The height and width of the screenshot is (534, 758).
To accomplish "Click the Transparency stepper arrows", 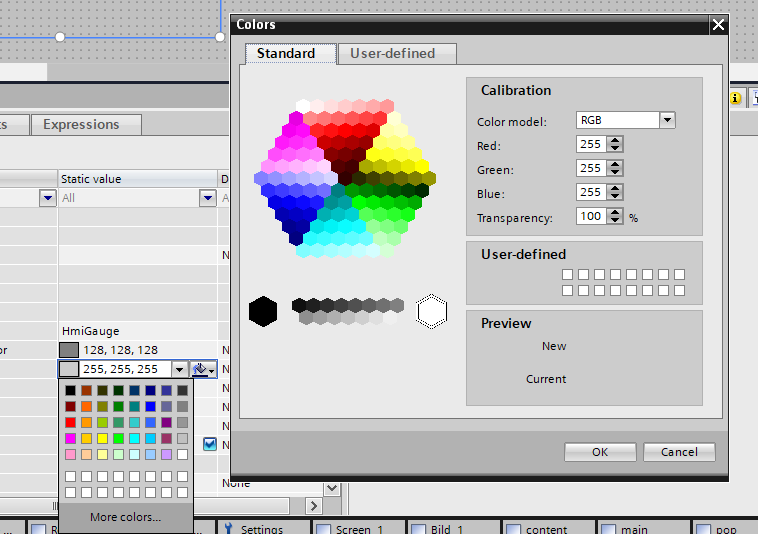I will click(x=614, y=216).
